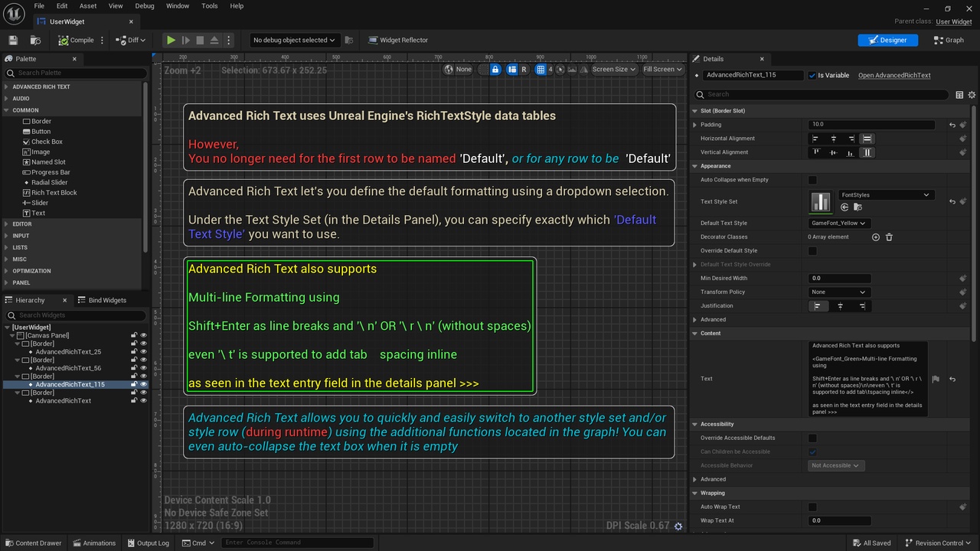Screen dimensions: 980x551
Task: Open the Window menu
Action: click(178, 6)
